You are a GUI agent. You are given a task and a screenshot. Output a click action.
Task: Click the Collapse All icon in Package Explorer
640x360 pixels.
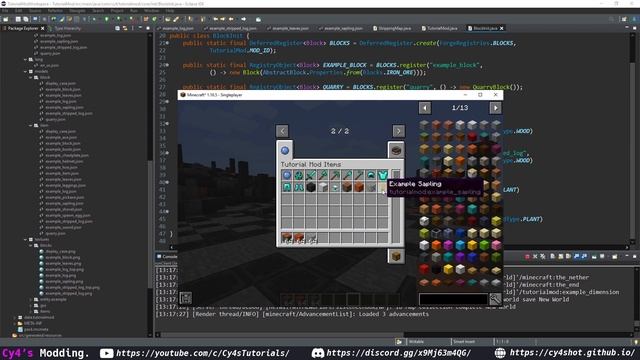tap(118, 28)
